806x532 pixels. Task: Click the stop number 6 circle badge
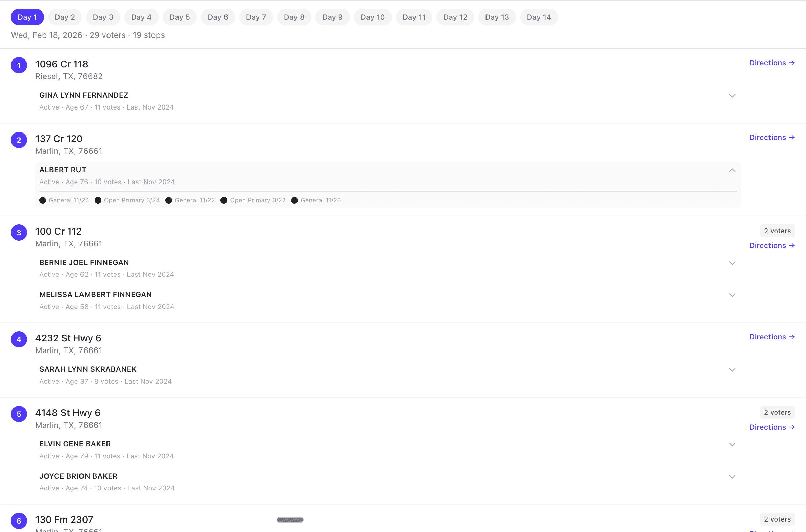click(19, 521)
